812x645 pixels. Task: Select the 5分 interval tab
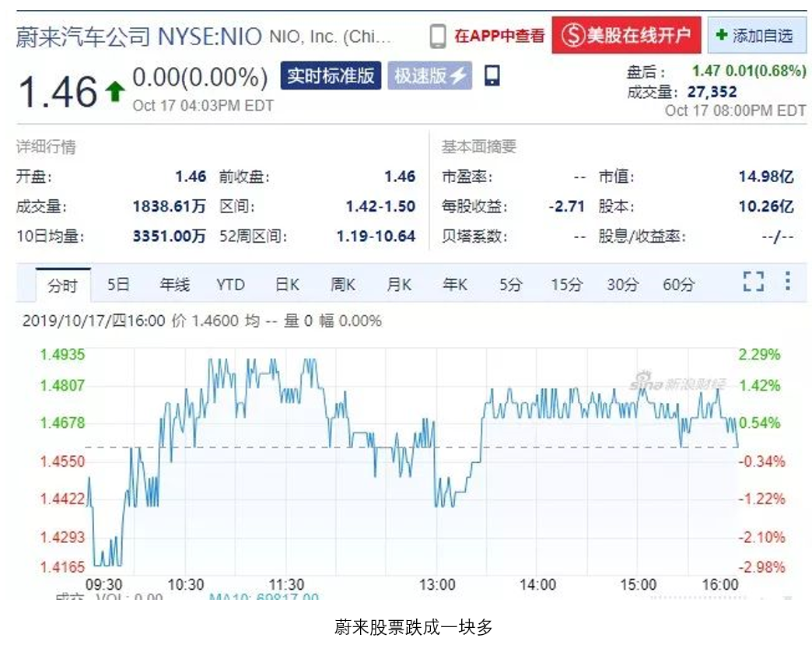510,285
